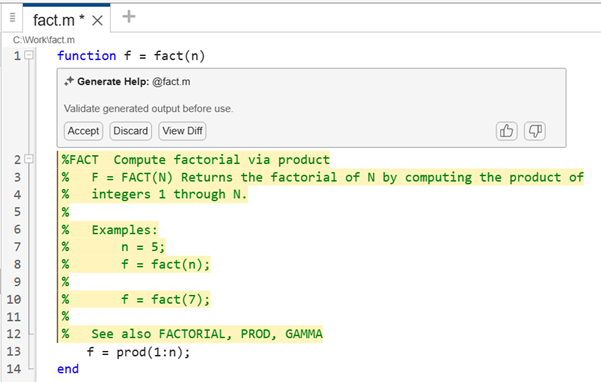The image size is (601, 382).
Task: Click the 'f = fact(7);' comment line
Action: click(166, 299)
